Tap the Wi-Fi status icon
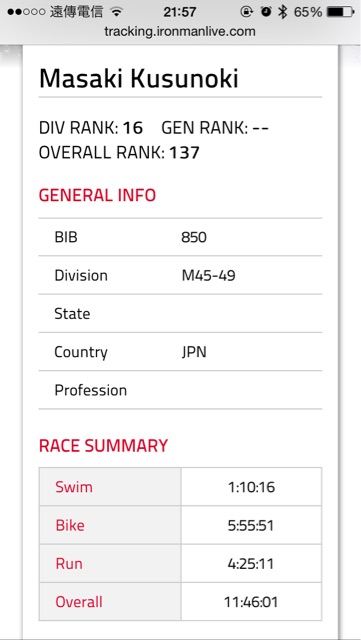The height and width of the screenshot is (640, 361). coord(117,12)
